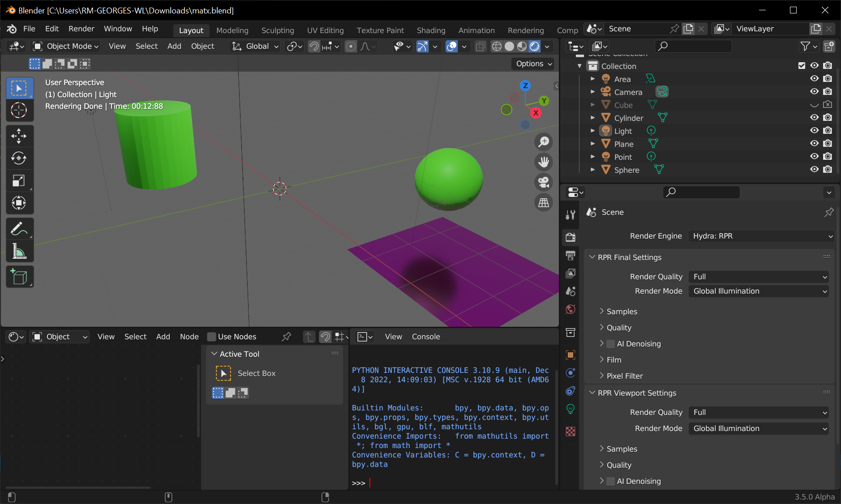Screen dimensions: 841x504
Task: Pin the Scene properties panel
Action: [829, 212]
